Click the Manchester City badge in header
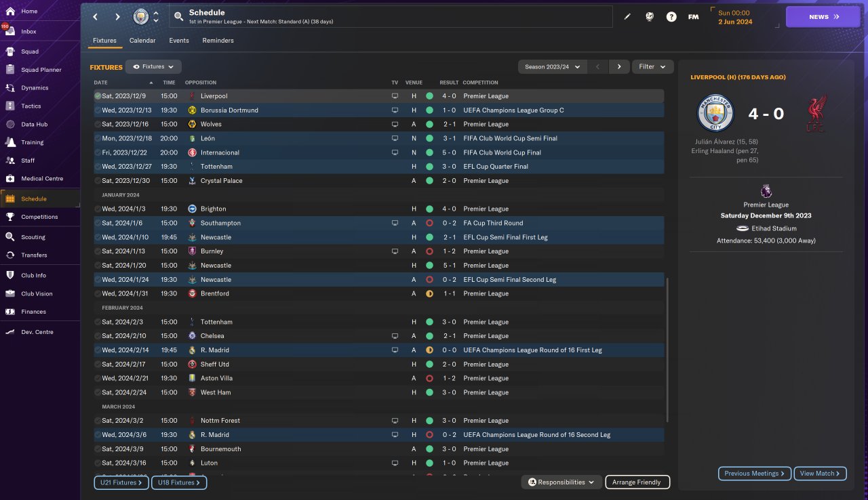This screenshot has width=868, height=500. 141,16
